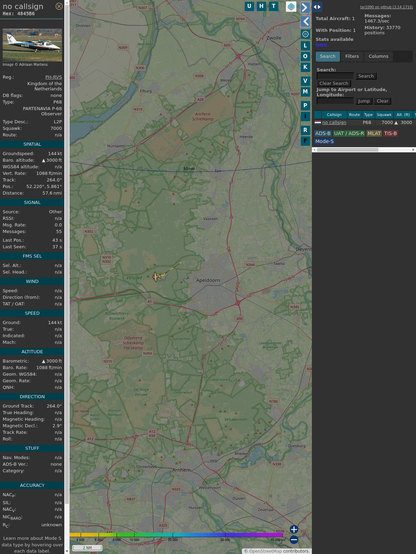416x554 pixels.
Task: Click the Clear Search button
Action: [334, 83]
